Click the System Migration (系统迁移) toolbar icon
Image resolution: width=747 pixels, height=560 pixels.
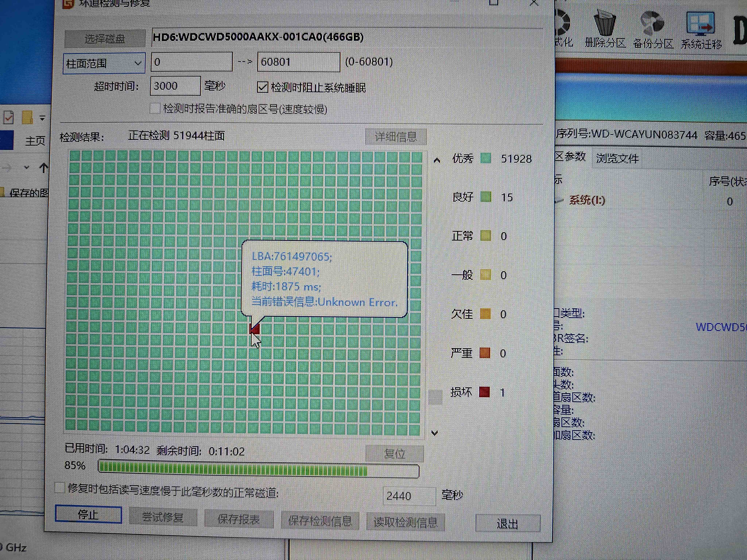701,30
